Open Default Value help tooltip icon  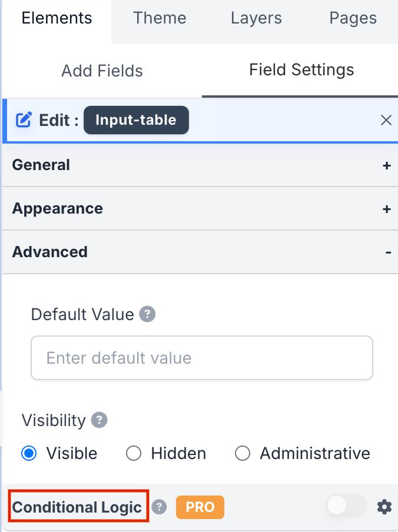[147, 314]
